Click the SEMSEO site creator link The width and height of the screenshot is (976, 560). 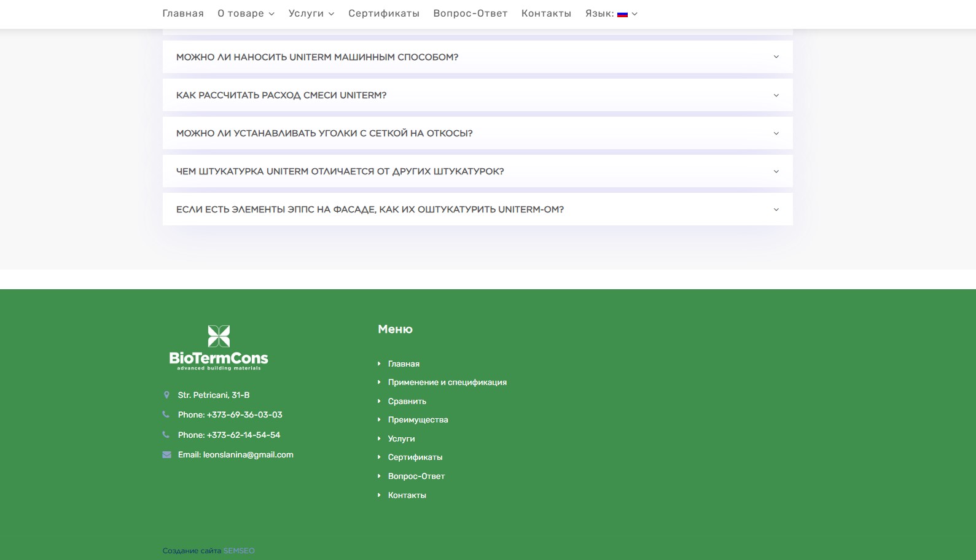coord(239,551)
